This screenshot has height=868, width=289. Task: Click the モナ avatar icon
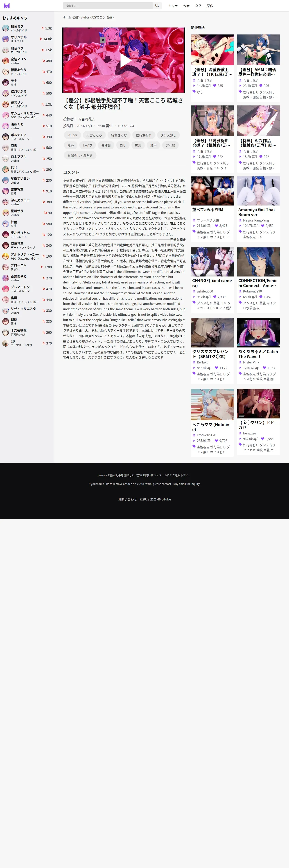click(x=6, y=82)
